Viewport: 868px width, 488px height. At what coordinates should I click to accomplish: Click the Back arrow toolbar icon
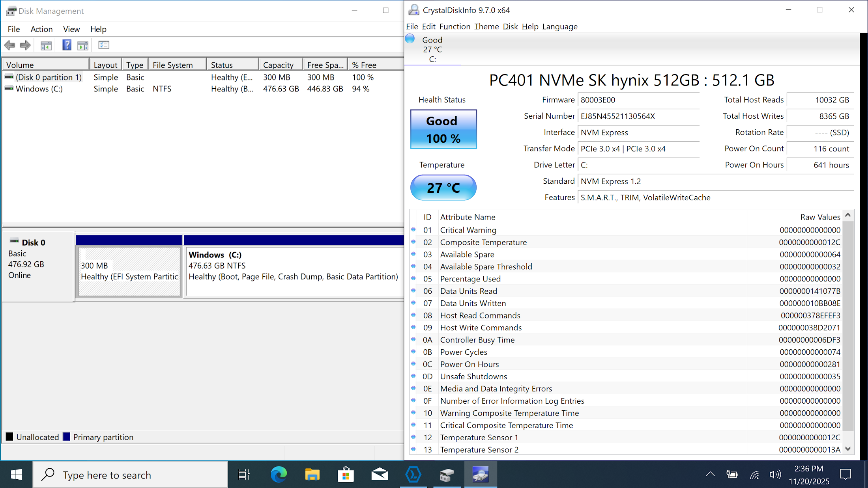click(10, 45)
